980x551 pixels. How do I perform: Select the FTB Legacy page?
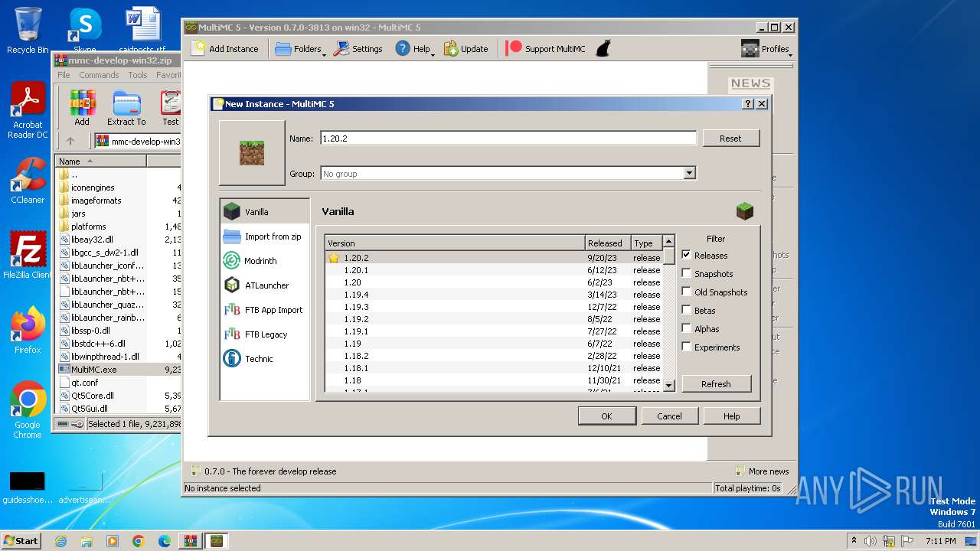tap(264, 334)
